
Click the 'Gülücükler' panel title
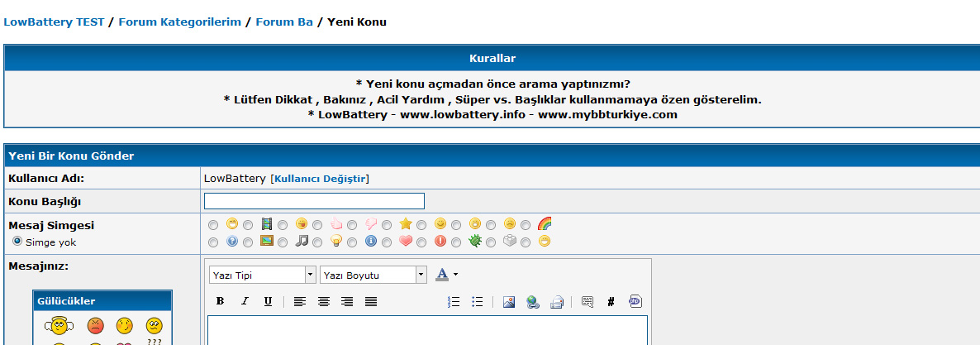(x=66, y=301)
